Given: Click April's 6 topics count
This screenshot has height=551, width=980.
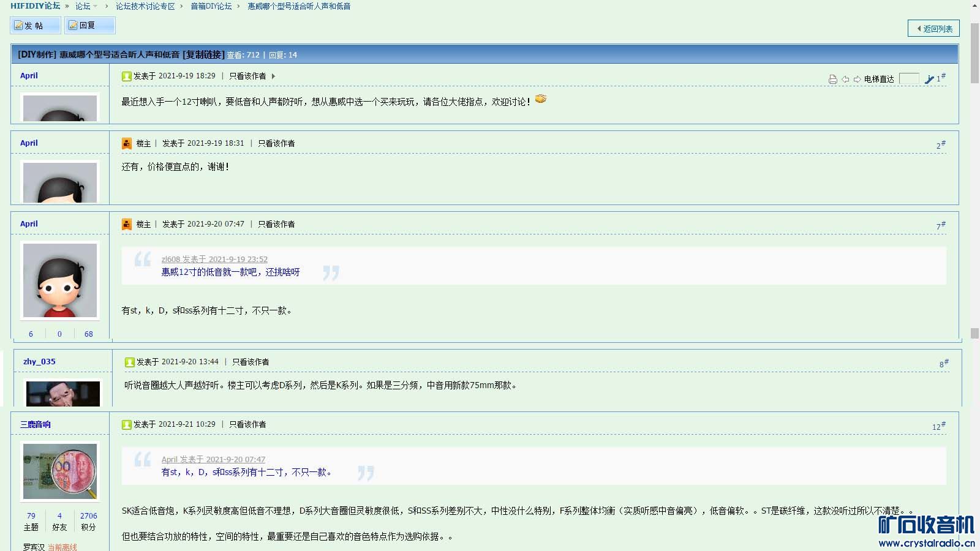Looking at the screenshot, I should (31, 334).
